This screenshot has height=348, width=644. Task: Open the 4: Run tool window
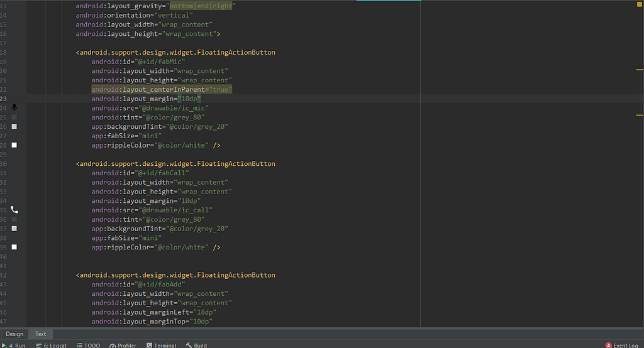(14, 345)
